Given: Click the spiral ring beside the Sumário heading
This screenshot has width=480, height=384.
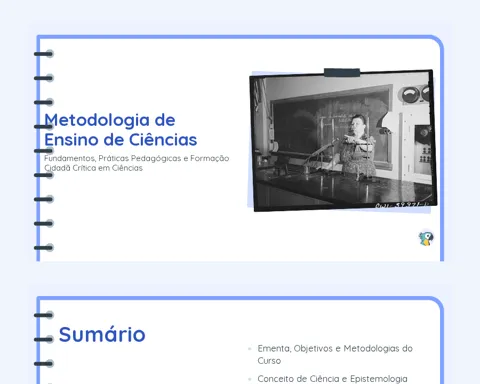Looking at the screenshot, I should pos(44,339).
